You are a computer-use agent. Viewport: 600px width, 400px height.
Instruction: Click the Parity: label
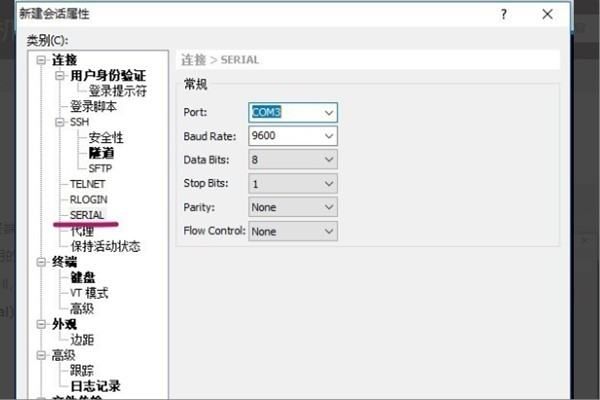[199, 207]
